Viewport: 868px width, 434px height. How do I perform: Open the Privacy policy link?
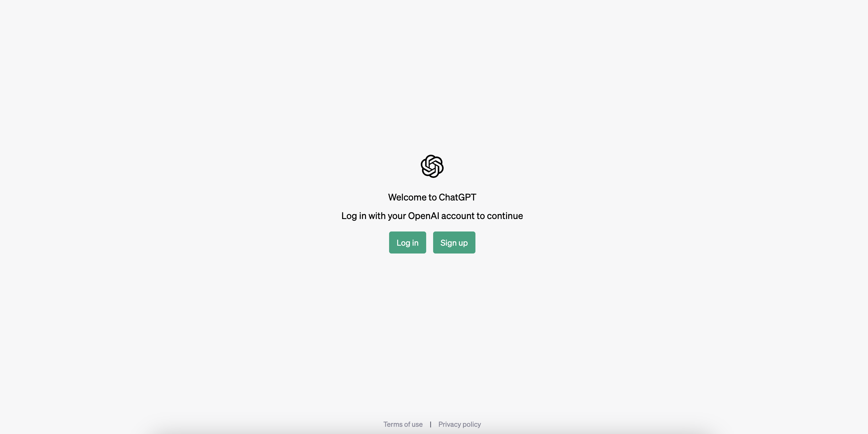point(459,424)
